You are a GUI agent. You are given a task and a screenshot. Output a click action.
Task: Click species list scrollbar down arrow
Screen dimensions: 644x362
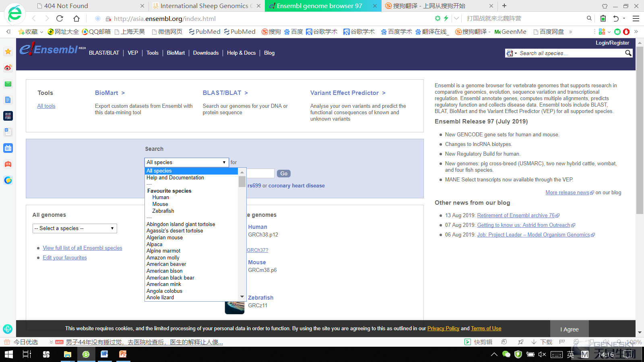click(x=242, y=297)
